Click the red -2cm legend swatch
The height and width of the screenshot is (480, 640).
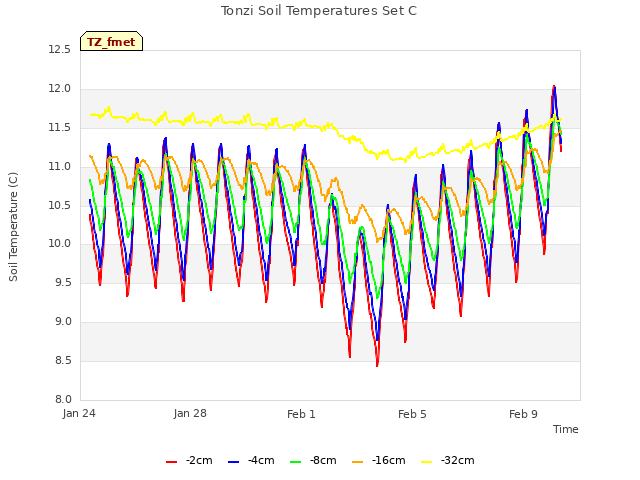pyautogui.click(x=171, y=462)
